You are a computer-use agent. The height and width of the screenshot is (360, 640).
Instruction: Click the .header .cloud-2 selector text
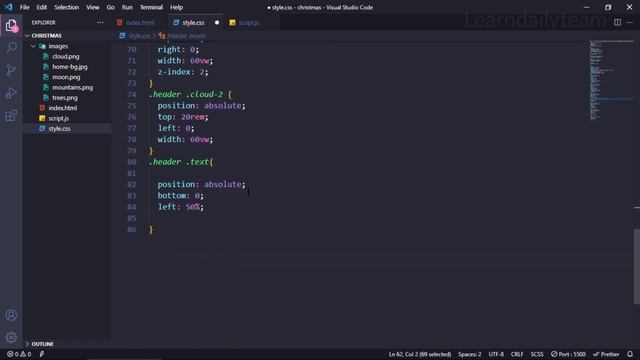[x=186, y=94]
